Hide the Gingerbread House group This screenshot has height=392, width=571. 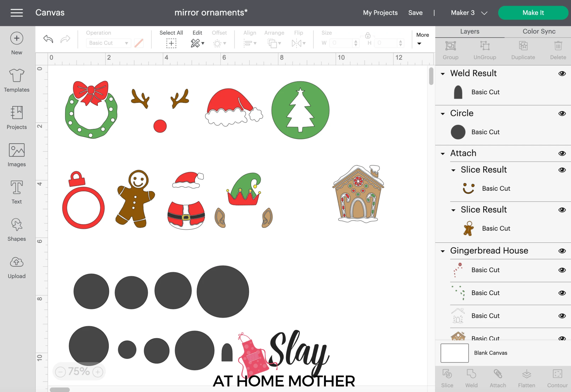562,251
